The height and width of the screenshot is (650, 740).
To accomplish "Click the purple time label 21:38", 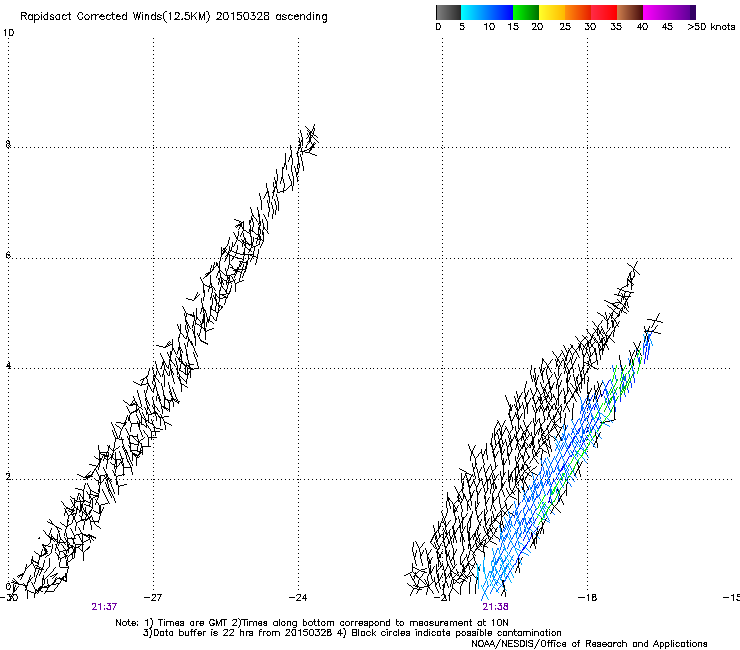I will click(x=495, y=607).
